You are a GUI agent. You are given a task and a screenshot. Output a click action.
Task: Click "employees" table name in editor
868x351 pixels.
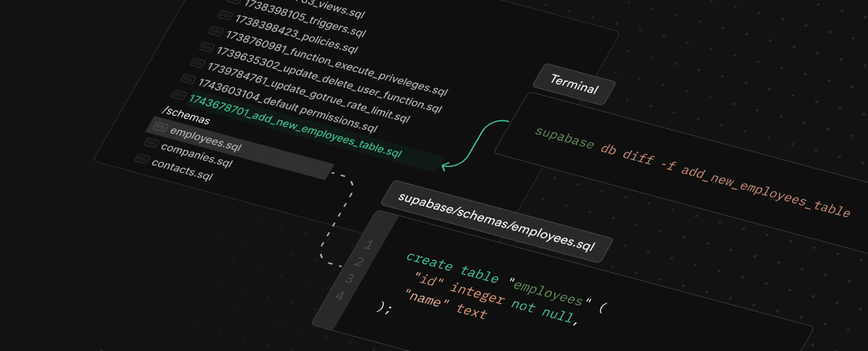(x=550, y=292)
